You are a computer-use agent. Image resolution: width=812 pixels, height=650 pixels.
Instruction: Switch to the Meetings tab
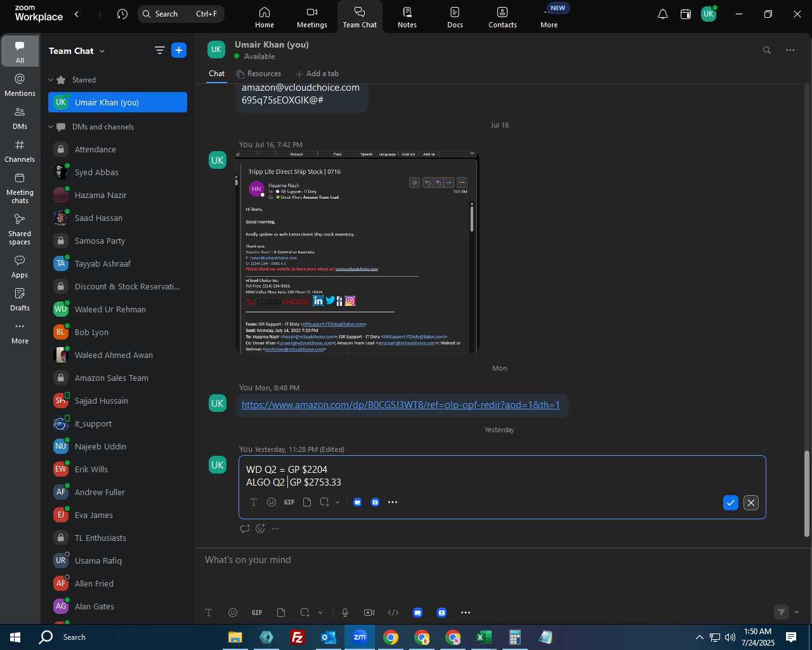312,17
